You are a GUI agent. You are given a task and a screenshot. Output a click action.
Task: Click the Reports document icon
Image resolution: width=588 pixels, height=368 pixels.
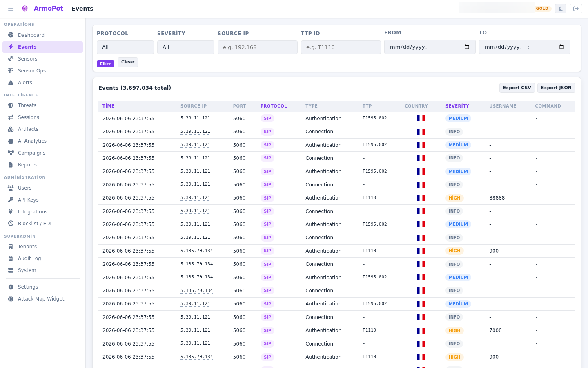tap(11, 165)
